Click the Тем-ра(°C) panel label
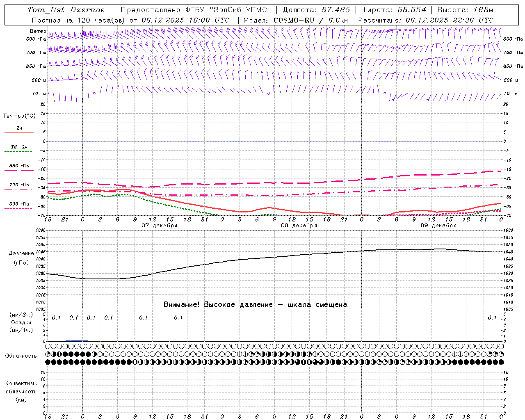The image size is (525, 420). (19, 116)
